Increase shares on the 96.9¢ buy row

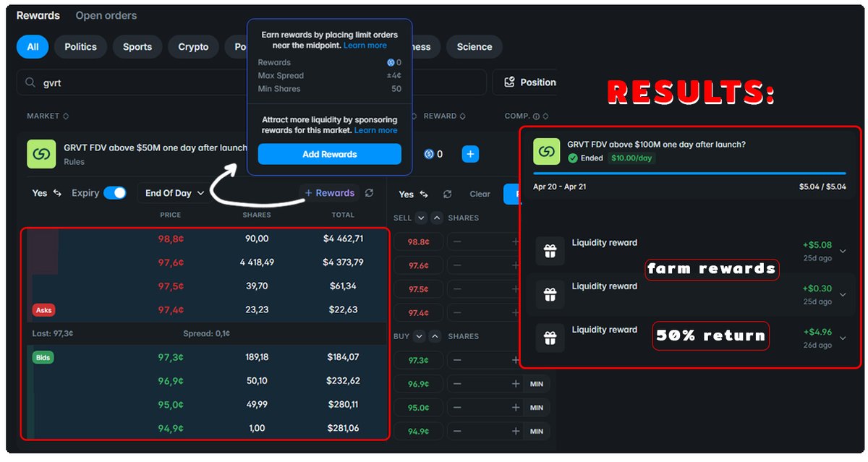coord(515,384)
